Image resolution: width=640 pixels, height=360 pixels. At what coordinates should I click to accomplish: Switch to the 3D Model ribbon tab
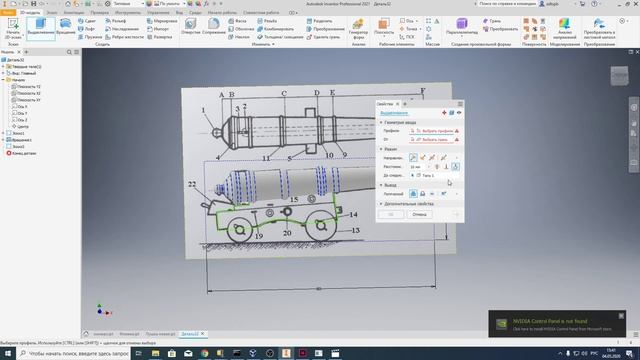point(30,13)
